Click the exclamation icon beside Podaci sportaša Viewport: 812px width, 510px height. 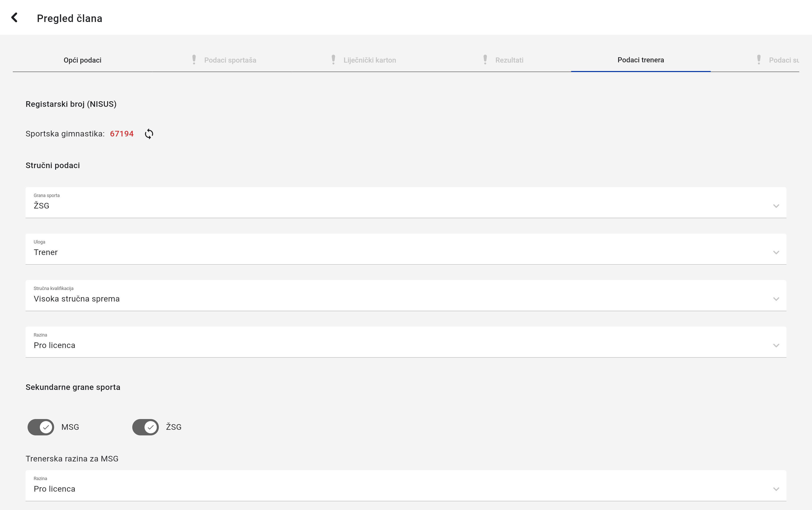point(194,60)
